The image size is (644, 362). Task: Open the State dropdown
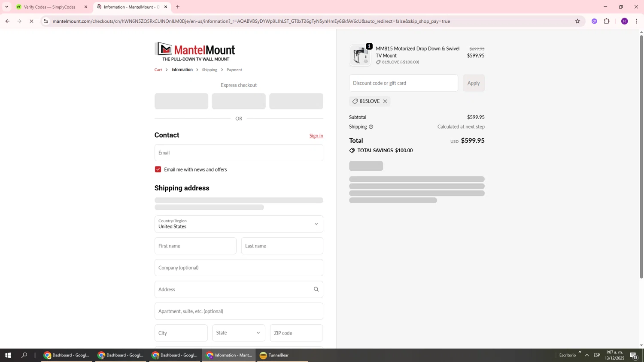(239, 333)
